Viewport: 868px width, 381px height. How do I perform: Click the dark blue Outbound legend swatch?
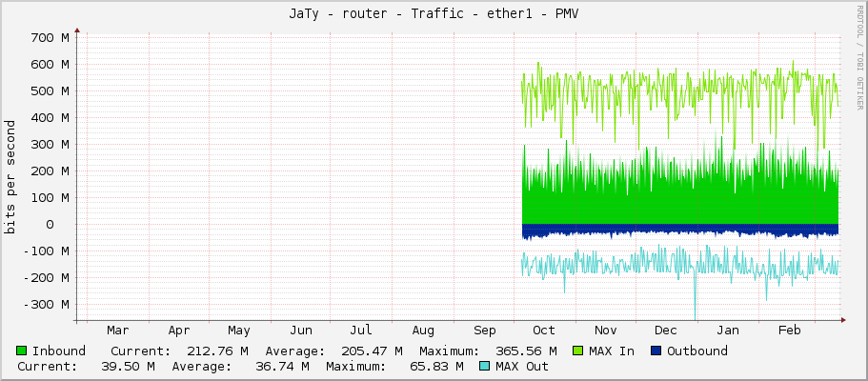tap(656, 351)
